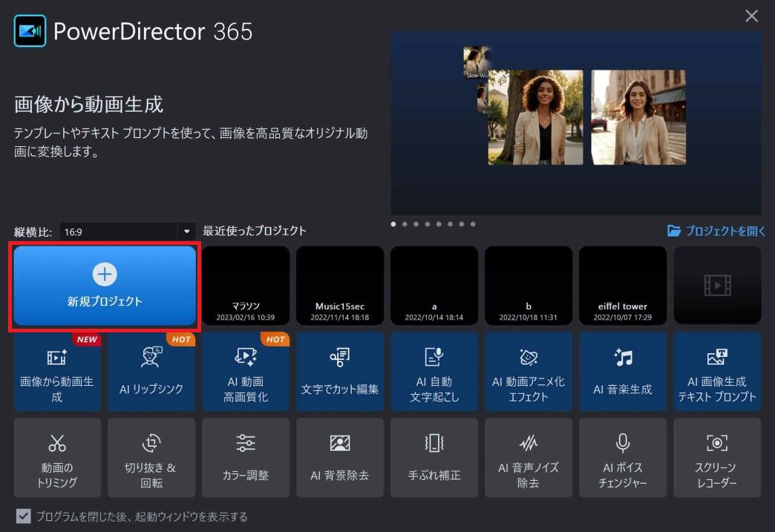
Task: Close the startup window
Action: pyautogui.click(x=752, y=16)
